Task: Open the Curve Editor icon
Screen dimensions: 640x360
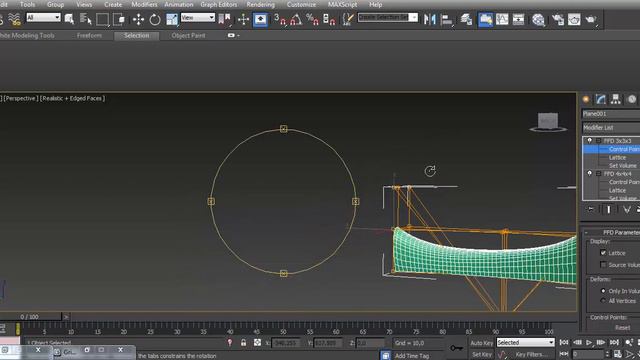Action: coord(502,19)
